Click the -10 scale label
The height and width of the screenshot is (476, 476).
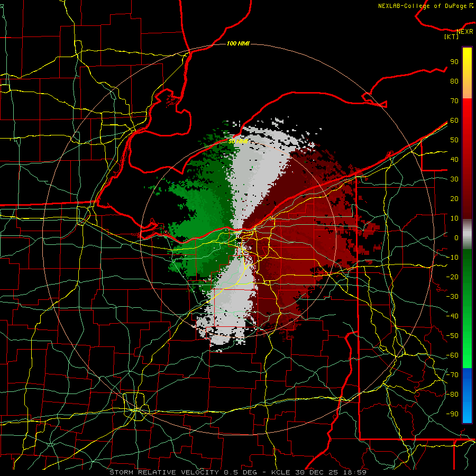[452, 258]
